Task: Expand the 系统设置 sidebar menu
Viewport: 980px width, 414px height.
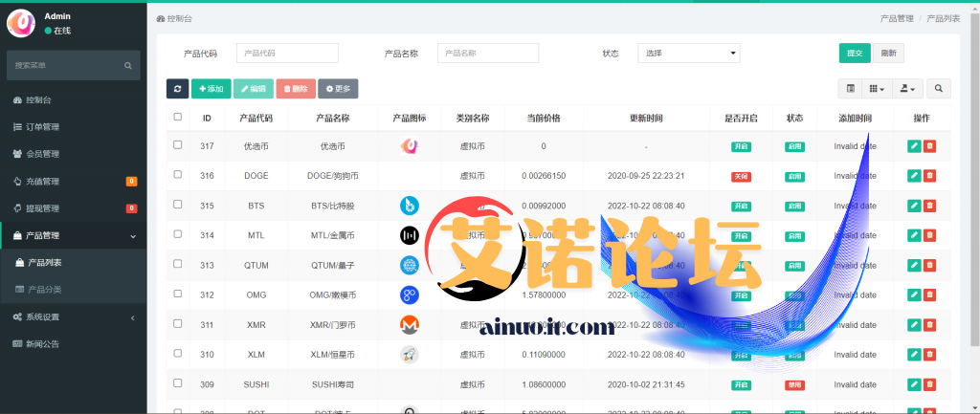Action: [73, 317]
